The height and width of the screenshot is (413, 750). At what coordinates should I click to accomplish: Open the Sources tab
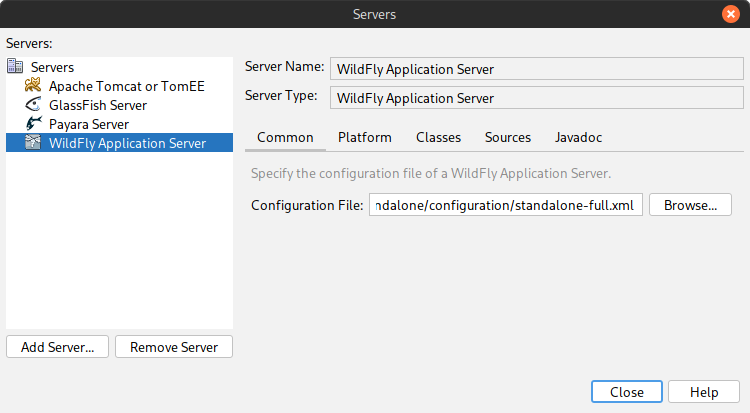507,137
